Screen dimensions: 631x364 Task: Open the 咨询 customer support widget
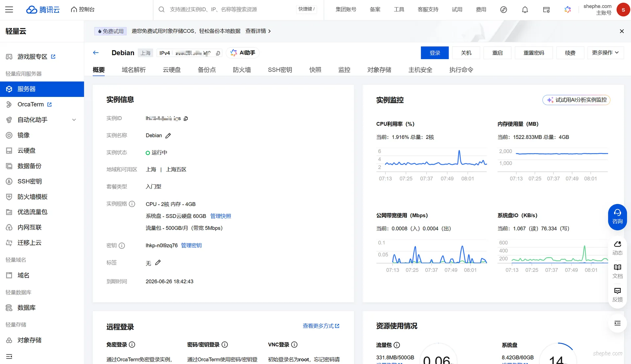tap(618, 217)
